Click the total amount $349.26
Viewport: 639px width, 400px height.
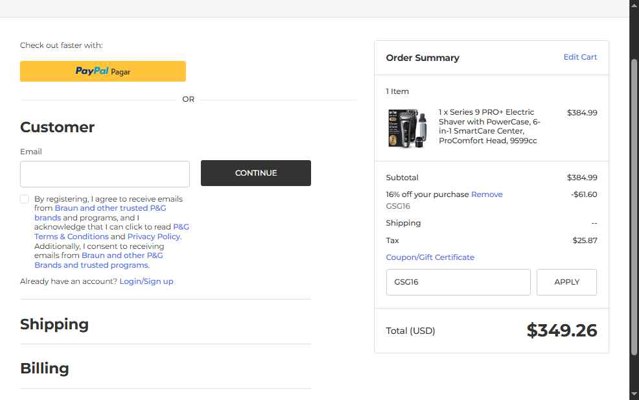click(x=562, y=330)
